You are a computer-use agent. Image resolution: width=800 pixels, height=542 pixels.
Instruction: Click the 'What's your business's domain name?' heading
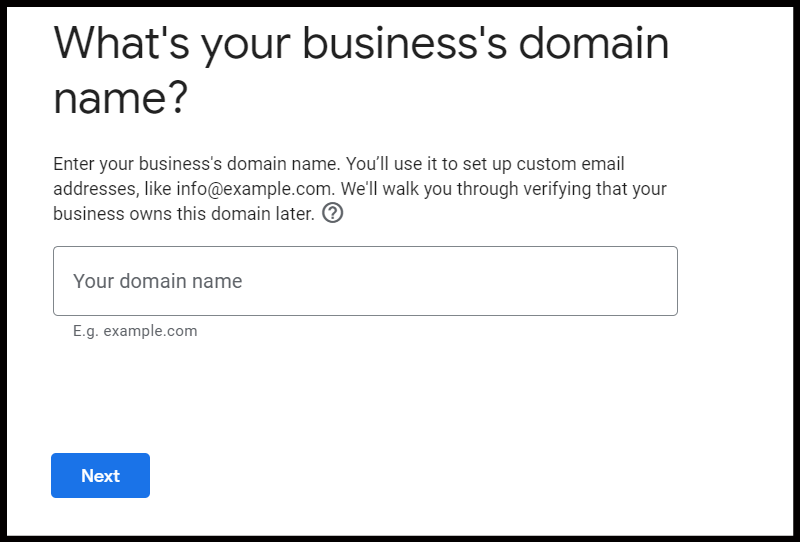[361, 70]
